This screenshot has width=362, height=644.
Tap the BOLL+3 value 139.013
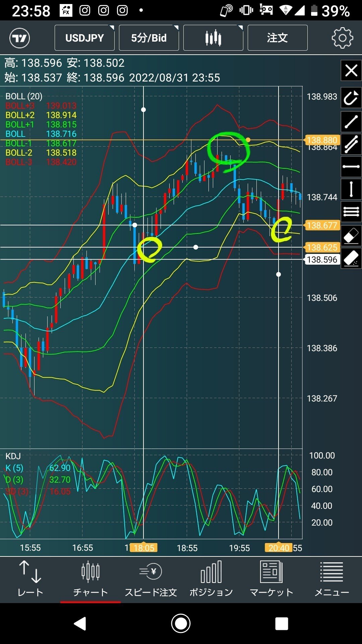61,106
